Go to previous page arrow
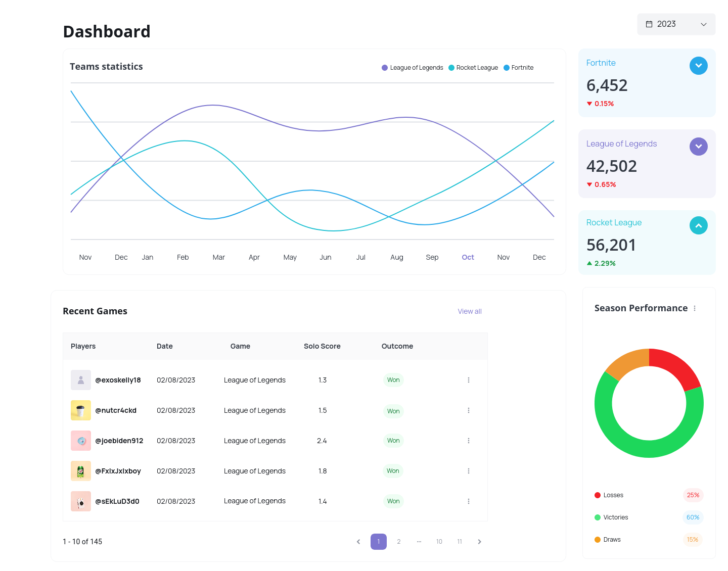The image size is (728, 571). (358, 542)
